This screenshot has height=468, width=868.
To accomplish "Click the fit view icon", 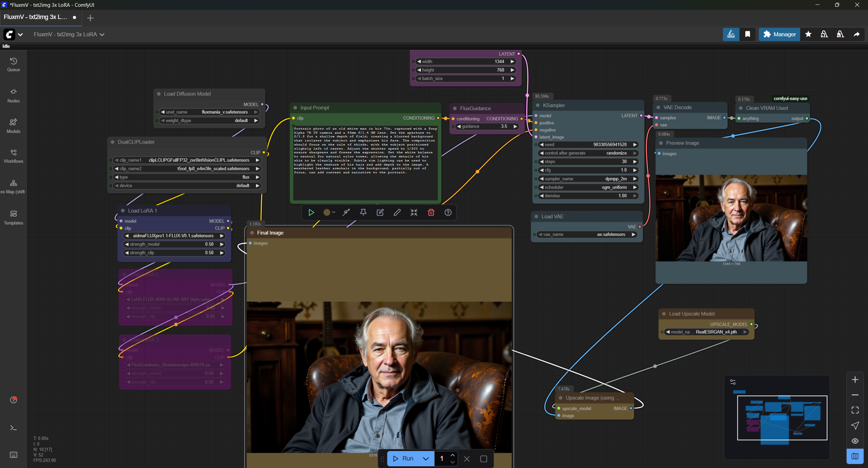I will [855, 410].
